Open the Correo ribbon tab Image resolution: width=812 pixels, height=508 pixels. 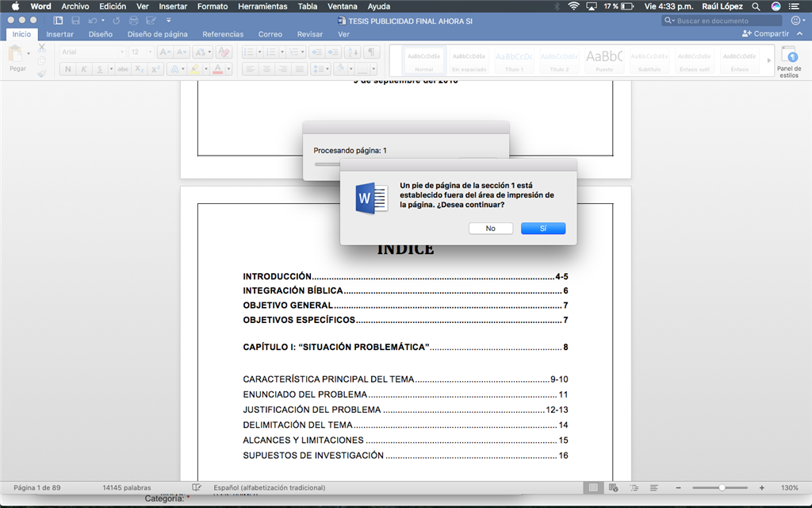tap(270, 34)
